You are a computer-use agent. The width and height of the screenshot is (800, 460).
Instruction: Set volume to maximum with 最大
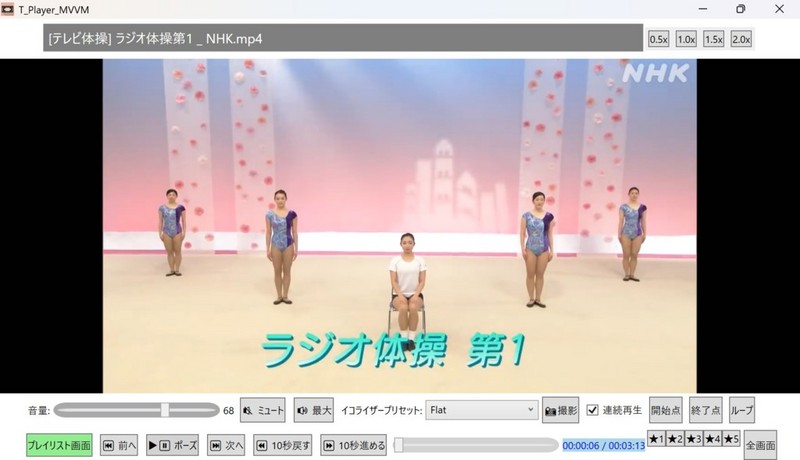point(313,410)
